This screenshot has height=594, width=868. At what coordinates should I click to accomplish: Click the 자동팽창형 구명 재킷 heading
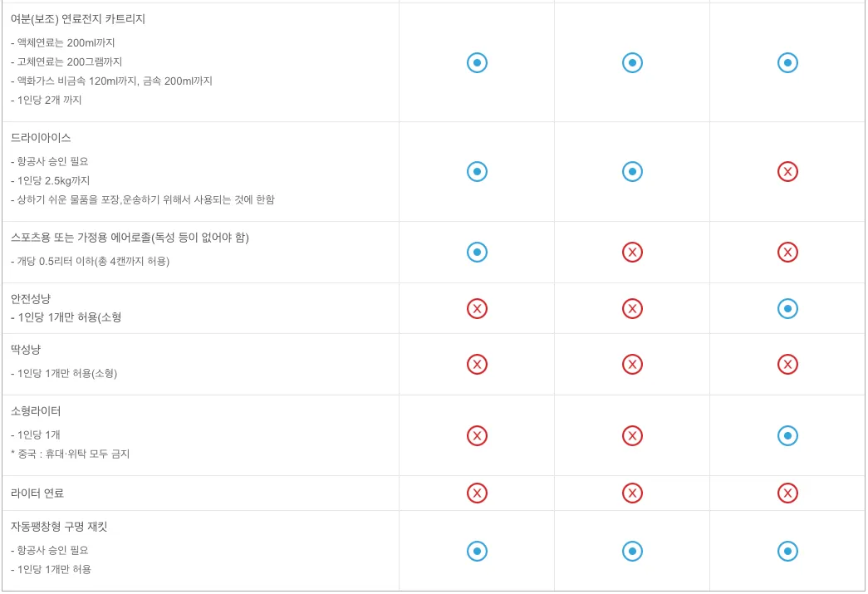click(59, 527)
